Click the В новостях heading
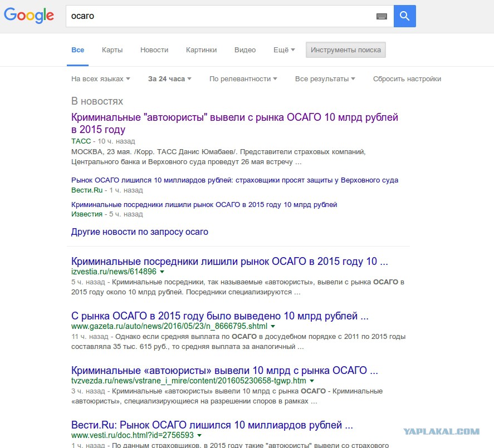 pyautogui.click(x=97, y=101)
